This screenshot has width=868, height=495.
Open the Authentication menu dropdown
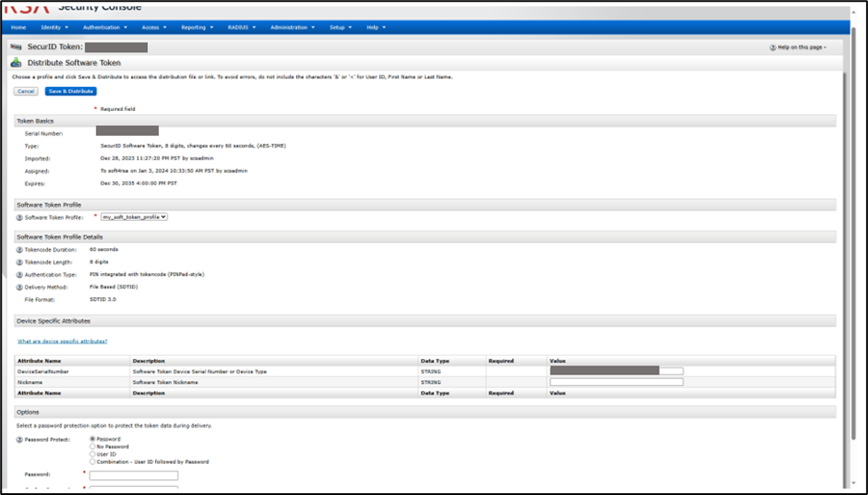click(x=103, y=27)
